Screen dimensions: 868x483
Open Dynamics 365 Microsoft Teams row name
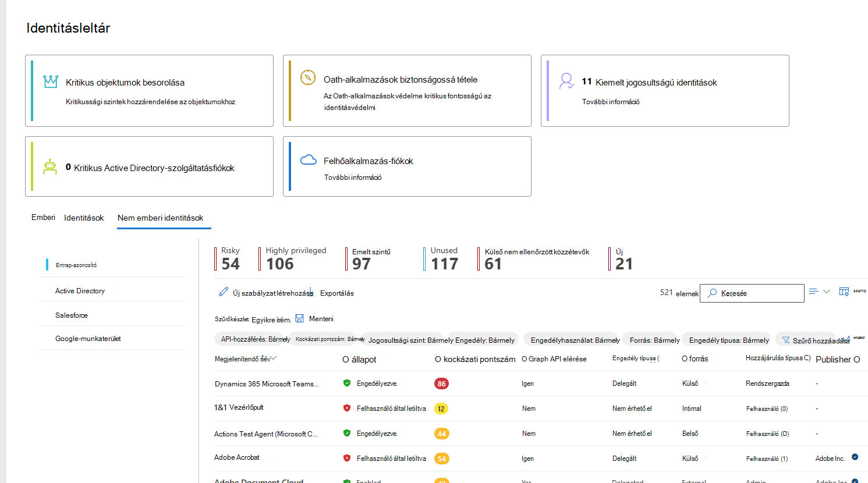click(267, 384)
